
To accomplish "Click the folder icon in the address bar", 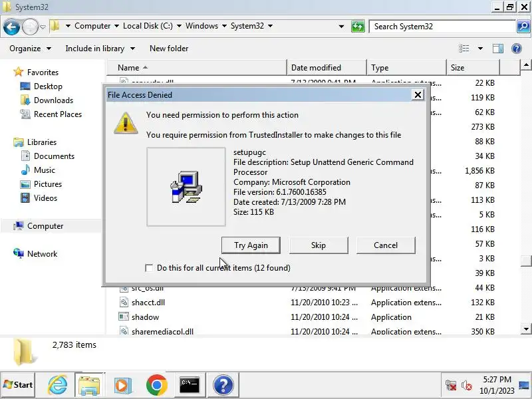I will [x=55, y=26].
